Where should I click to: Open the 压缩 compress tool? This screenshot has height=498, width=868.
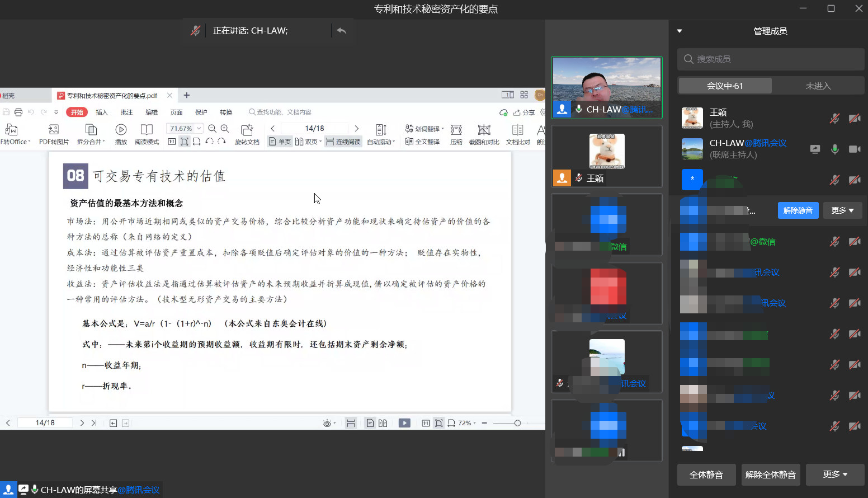click(456, 134)
